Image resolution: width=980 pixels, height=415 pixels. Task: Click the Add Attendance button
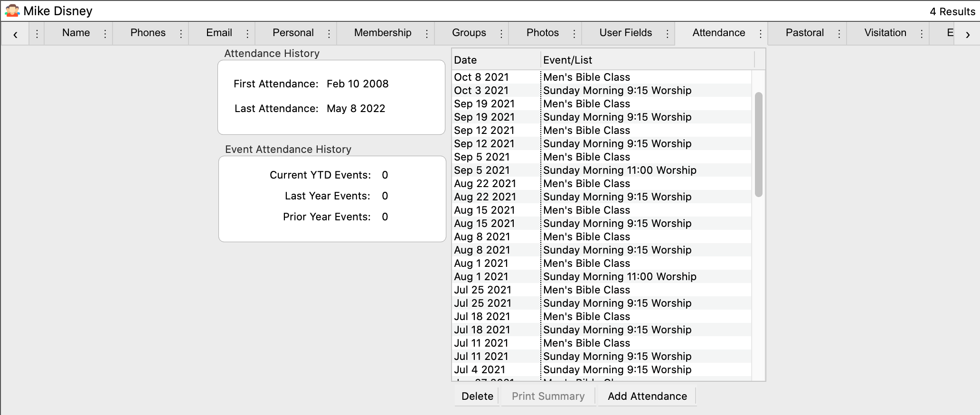[x=647, y=396]
